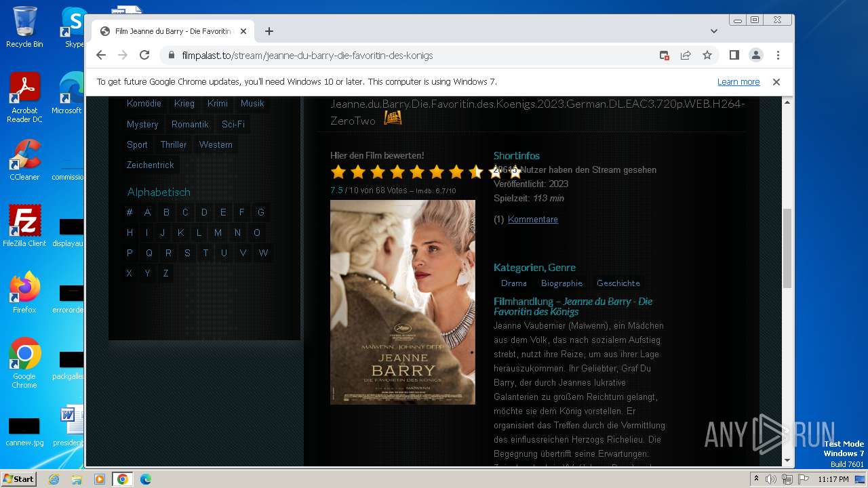This screenshot has height=488, width=868.
Task: Select the Western genre
Action: tap(216, 144)
